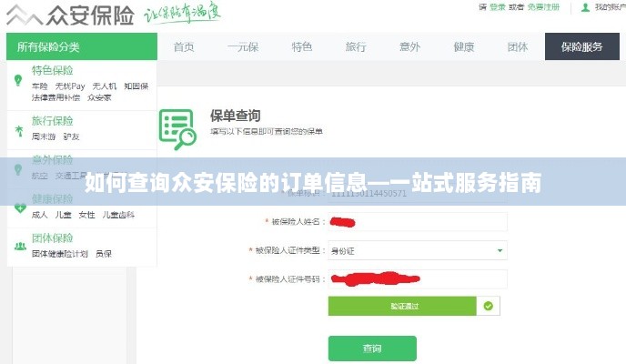Click the green verification checkmark icon

tap(488, 306)
